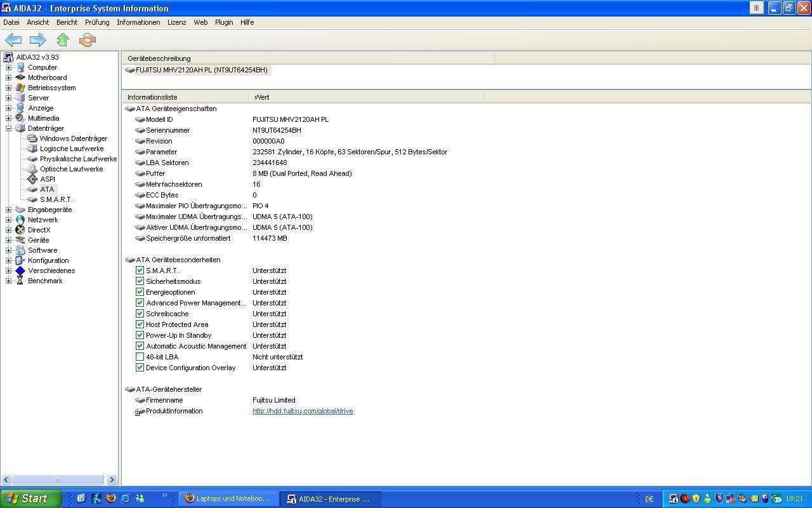Toggle the Power-Up In Standby checkbox
812x508 pixels.
point(140,335)
